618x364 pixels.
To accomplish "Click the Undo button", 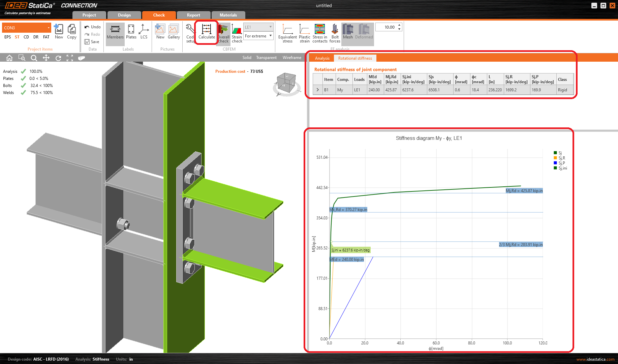I will click(93, 27).
